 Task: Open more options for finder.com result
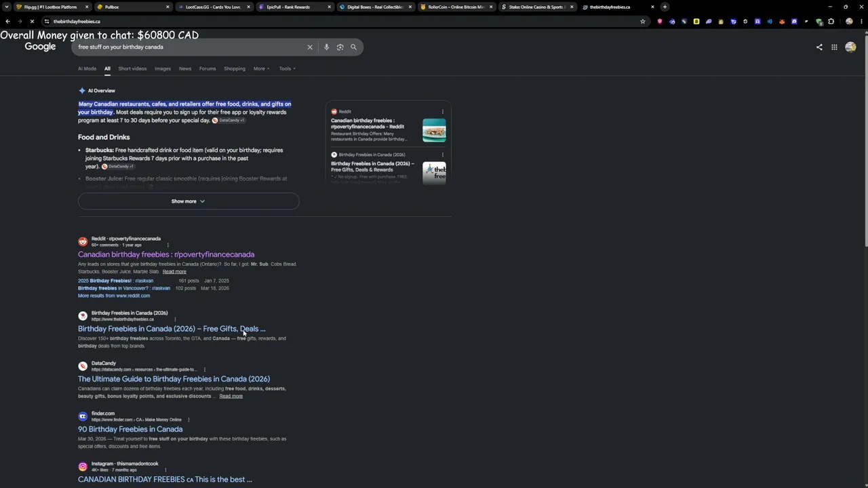click(189, 420)
